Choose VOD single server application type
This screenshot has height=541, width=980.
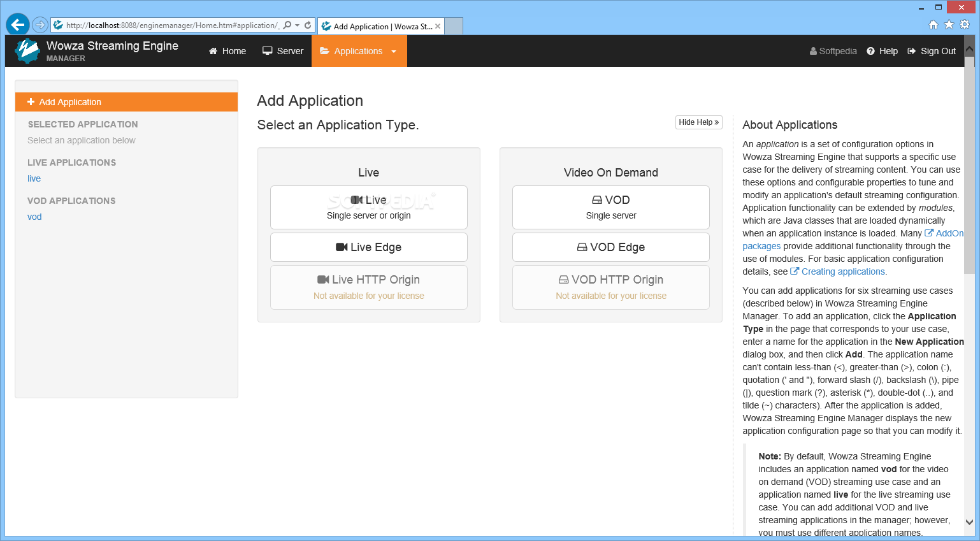tap(611, 207)
